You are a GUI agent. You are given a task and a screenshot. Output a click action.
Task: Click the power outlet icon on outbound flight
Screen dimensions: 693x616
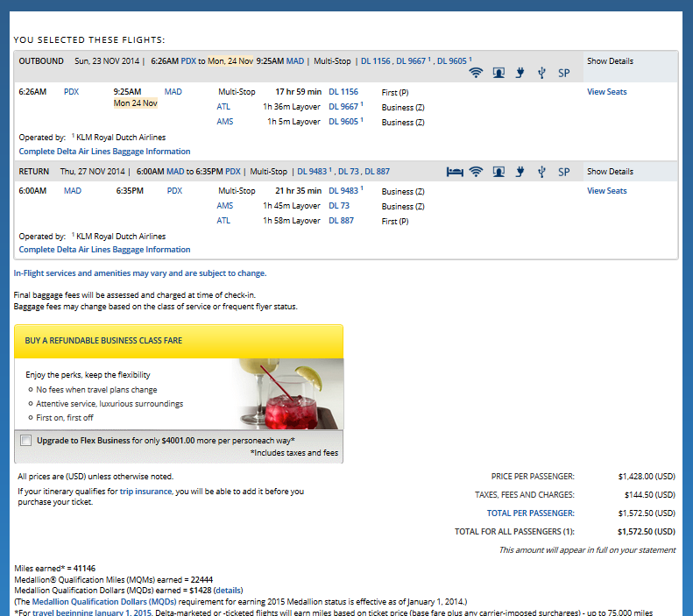(520, 73)
